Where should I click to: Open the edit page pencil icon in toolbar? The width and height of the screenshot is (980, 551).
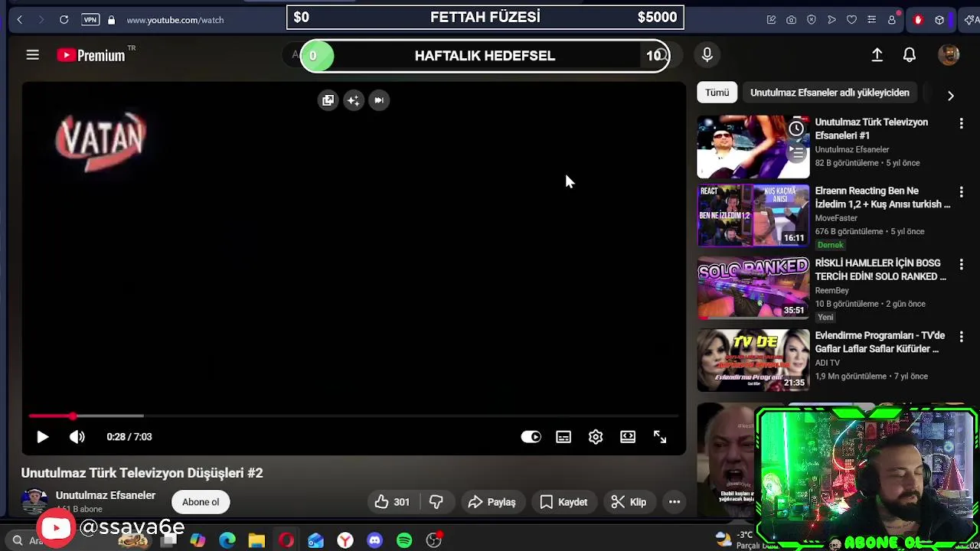tap(771, 20)
